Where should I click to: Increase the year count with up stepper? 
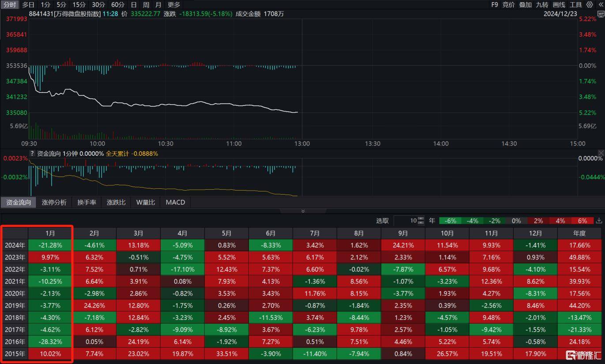[421, 218]
